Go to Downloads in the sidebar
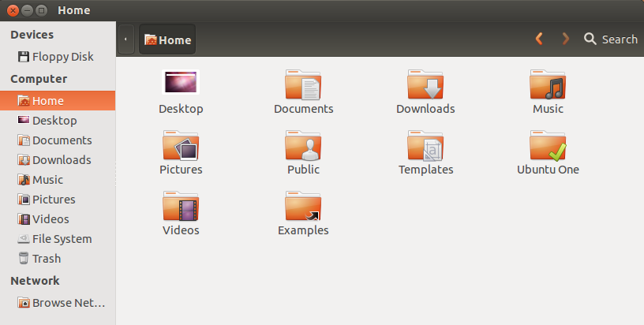 [58, 160]
